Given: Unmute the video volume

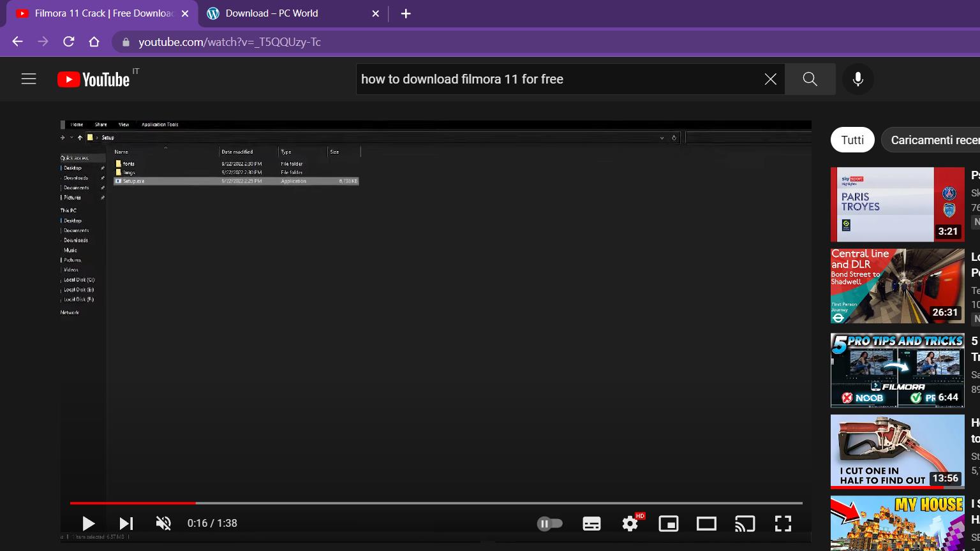Looking at the screenshot, I should coord(163,524).
